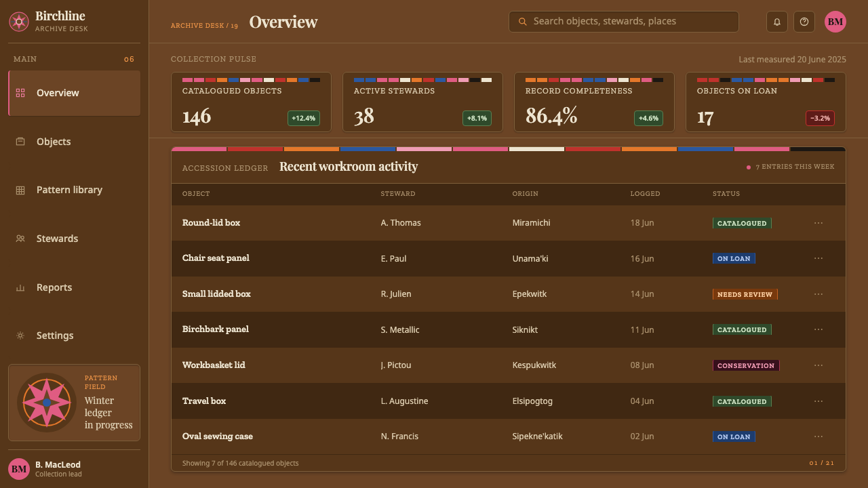Select the Travel box object name
Viewport: 868px width, 488px height.
pos(204,401)
